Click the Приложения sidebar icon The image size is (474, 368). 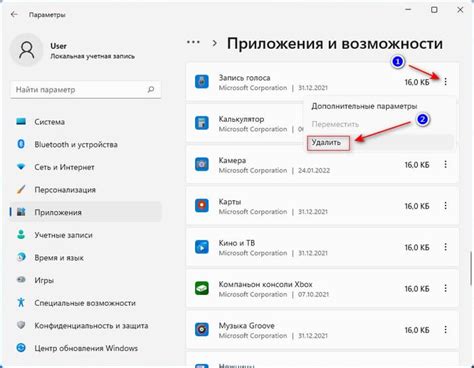click(21, 212)
